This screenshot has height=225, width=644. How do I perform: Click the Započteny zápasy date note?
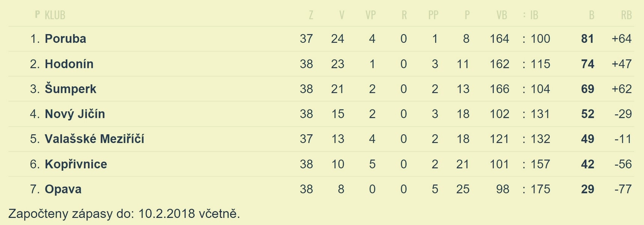click(x=124, y=214)
